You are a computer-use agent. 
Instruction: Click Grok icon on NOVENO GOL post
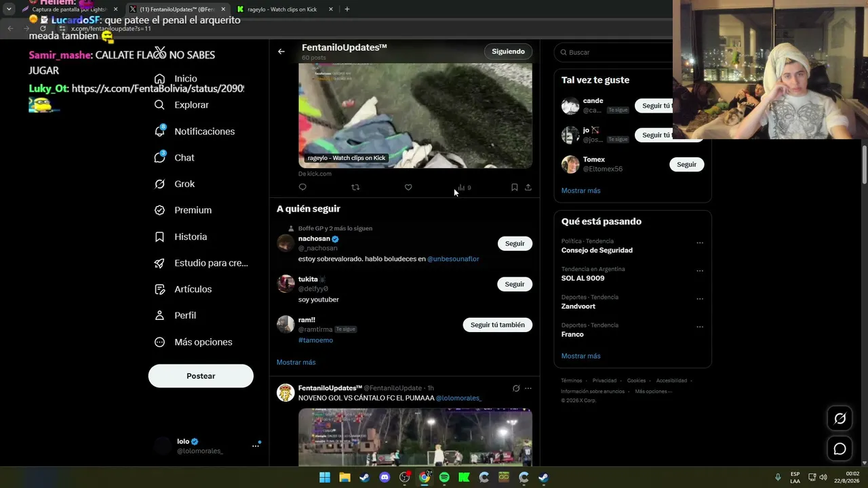coord(516,388)
